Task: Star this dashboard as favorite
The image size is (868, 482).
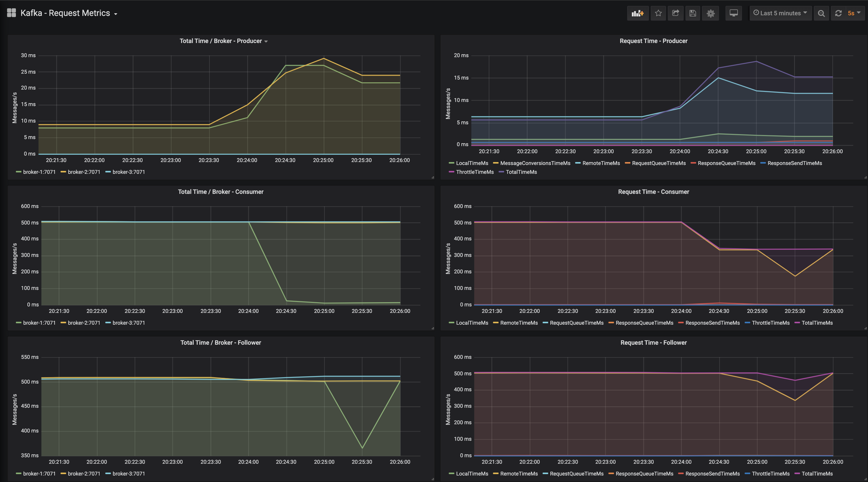Action: (x=658, y=13)
